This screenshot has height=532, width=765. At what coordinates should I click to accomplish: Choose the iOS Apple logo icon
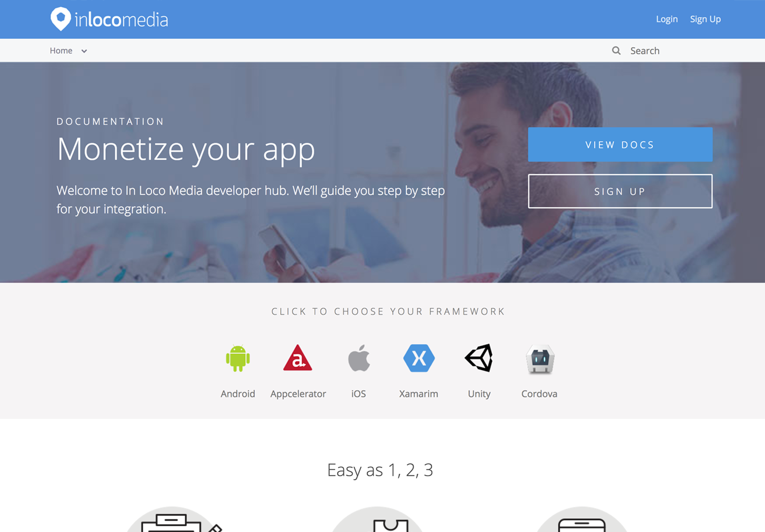[x=359, y=358]
